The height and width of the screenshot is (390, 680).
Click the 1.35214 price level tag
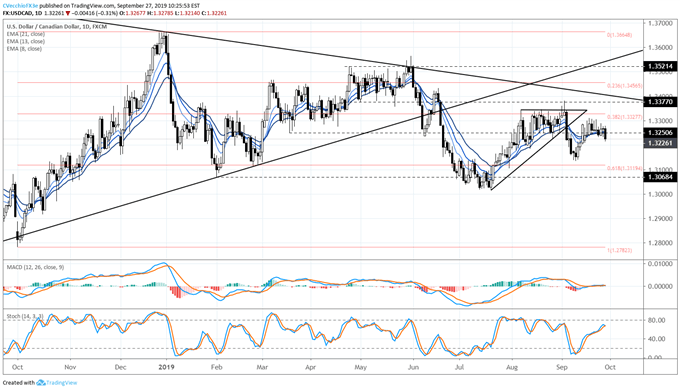[x=660, y=66]
